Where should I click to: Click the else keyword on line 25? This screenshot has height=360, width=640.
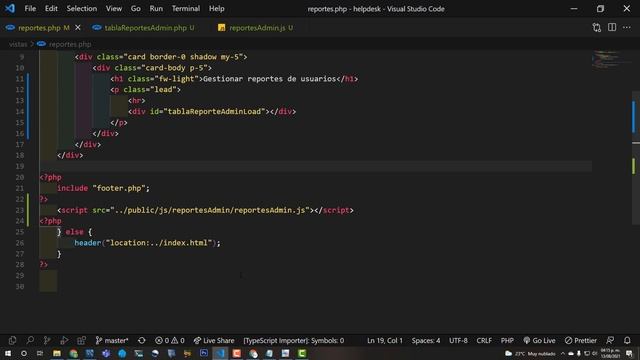tap(74, 232)
